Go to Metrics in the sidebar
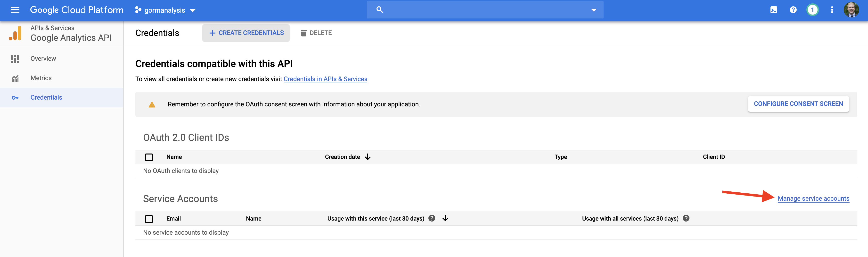 [x=41, y=78]
